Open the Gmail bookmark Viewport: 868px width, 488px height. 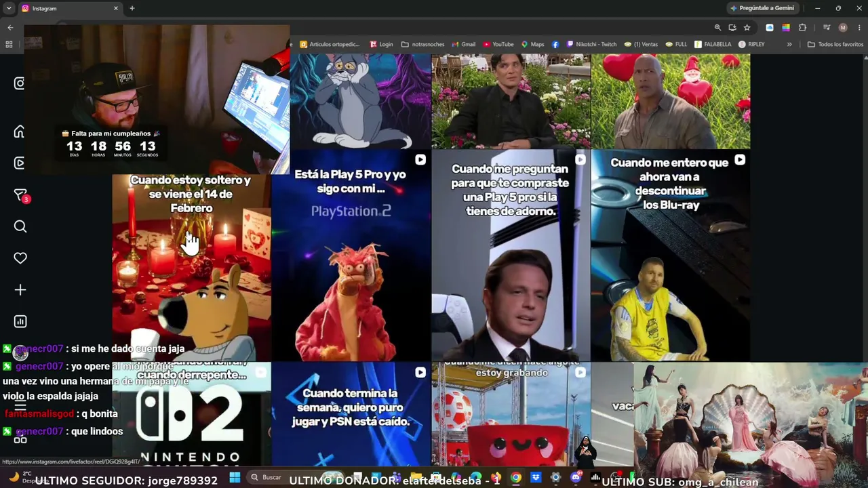[x=464, y=45]
